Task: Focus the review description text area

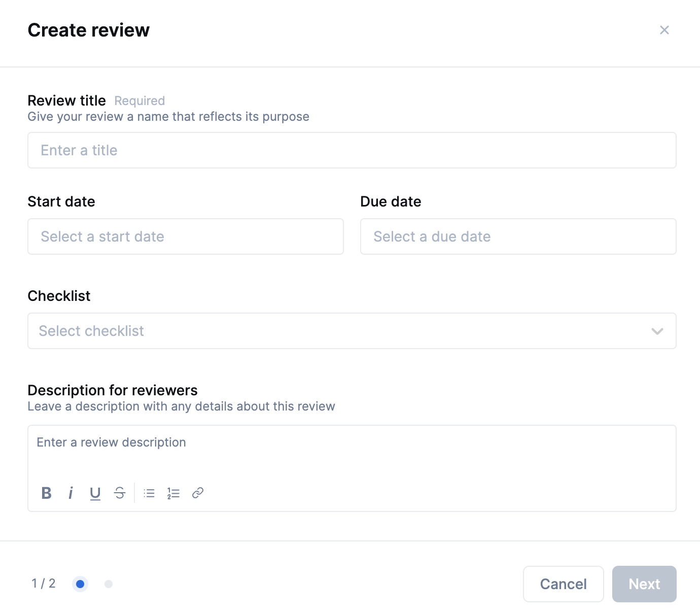Action: 352,452
